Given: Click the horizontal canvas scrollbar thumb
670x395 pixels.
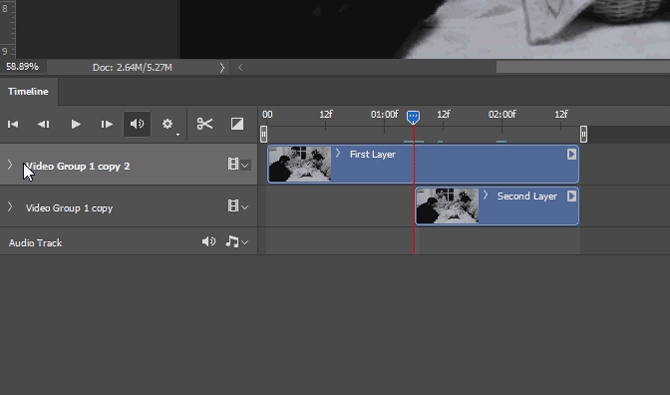Looking at the screenshot, I should [x=583, y=67].
